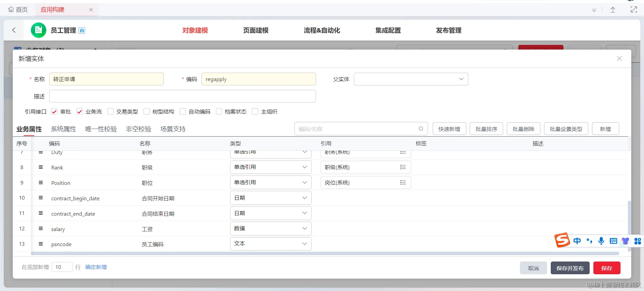Enable the 主组织 checkbox
The width and height of the screenshot is (644, 291).
coord(255,112)
